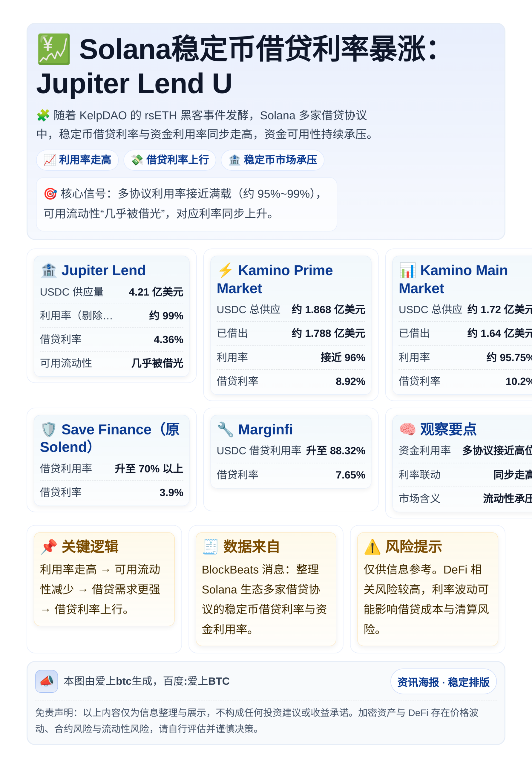Click the 观察要点 heading
This screenshot has height=765, width=532.
448,429
